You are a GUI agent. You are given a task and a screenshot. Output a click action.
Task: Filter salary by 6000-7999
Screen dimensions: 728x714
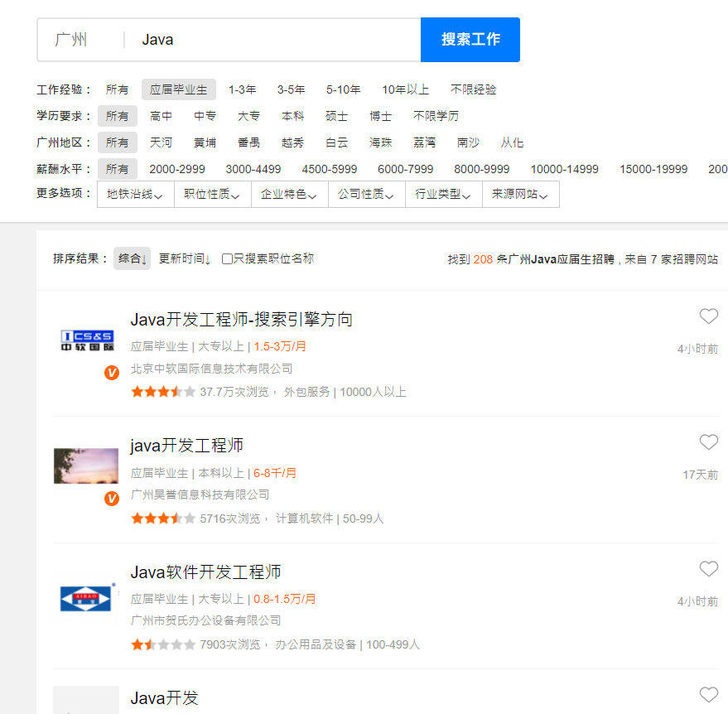(x=405, y=169)
